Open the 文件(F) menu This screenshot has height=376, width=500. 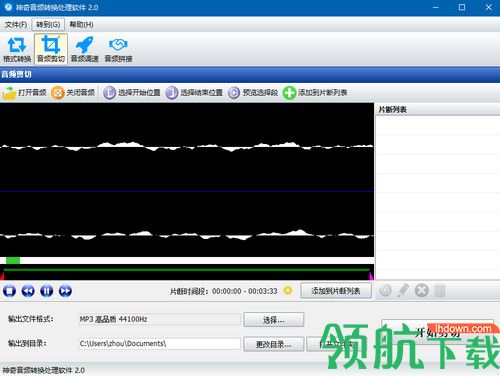coord(16,25)
